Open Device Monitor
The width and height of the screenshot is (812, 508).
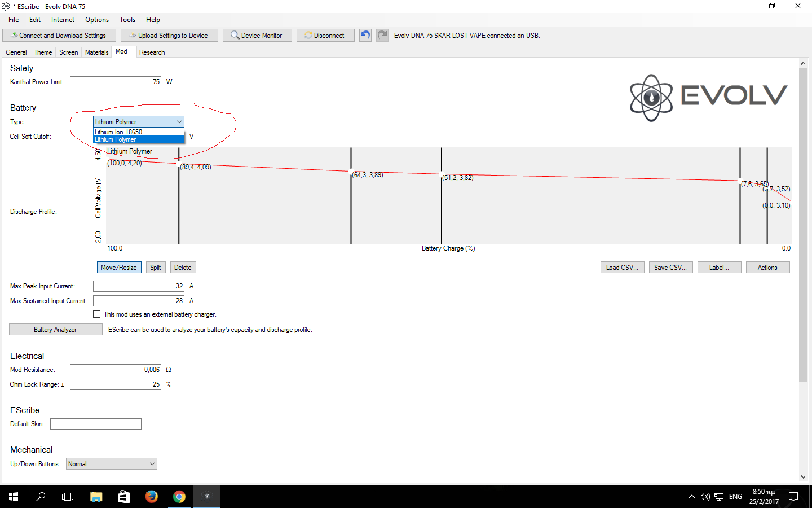coord(257,36)
